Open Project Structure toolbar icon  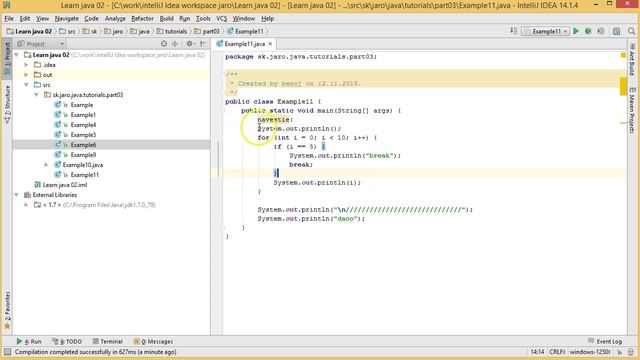click(616, 31)
